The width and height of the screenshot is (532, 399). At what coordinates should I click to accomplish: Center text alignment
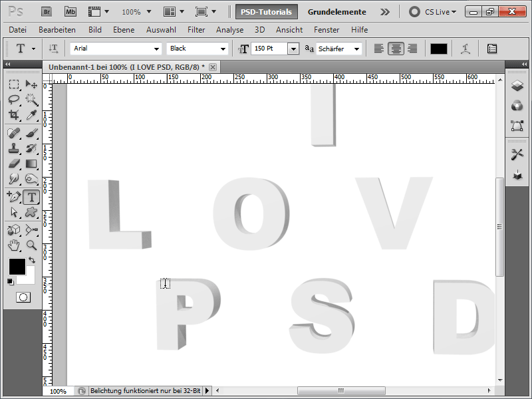(396, 49)
